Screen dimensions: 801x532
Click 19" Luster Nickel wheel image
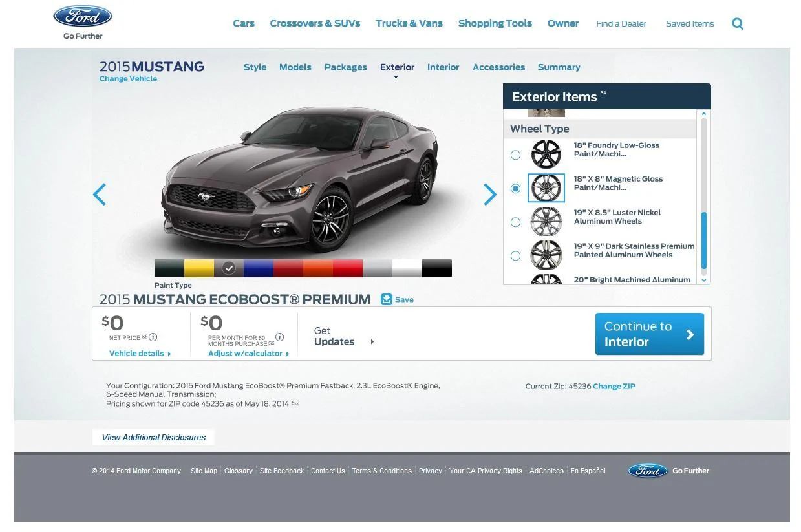[546, 222]
